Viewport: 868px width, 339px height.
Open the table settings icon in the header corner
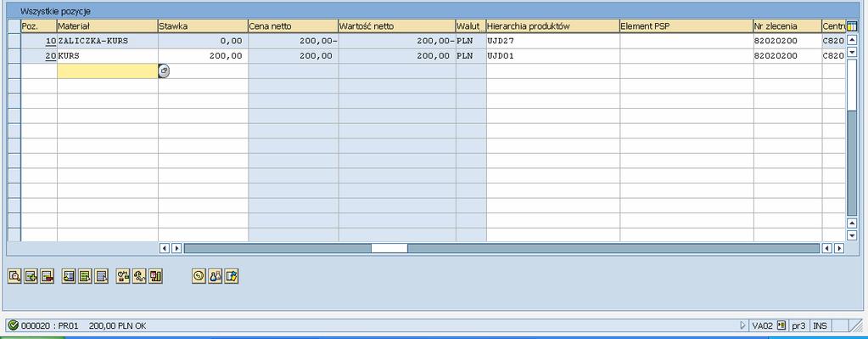tap(852, 25)
